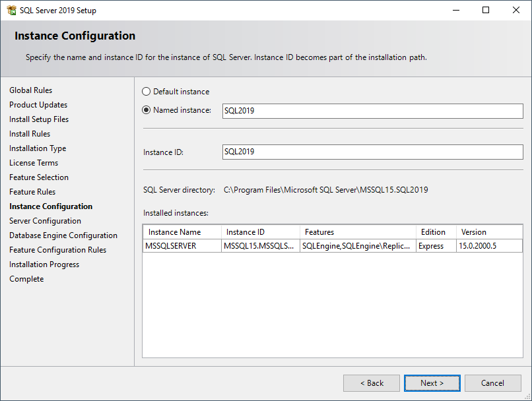Select Database Engine Configuration step

pyautogui.click(x=63, y=235)
